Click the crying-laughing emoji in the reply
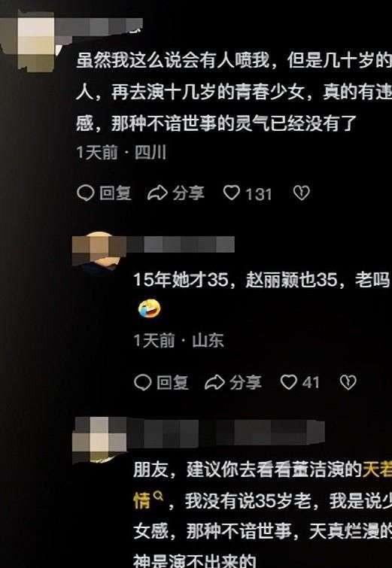This screenshot has width=392, height=568. (x=150, y=309)
